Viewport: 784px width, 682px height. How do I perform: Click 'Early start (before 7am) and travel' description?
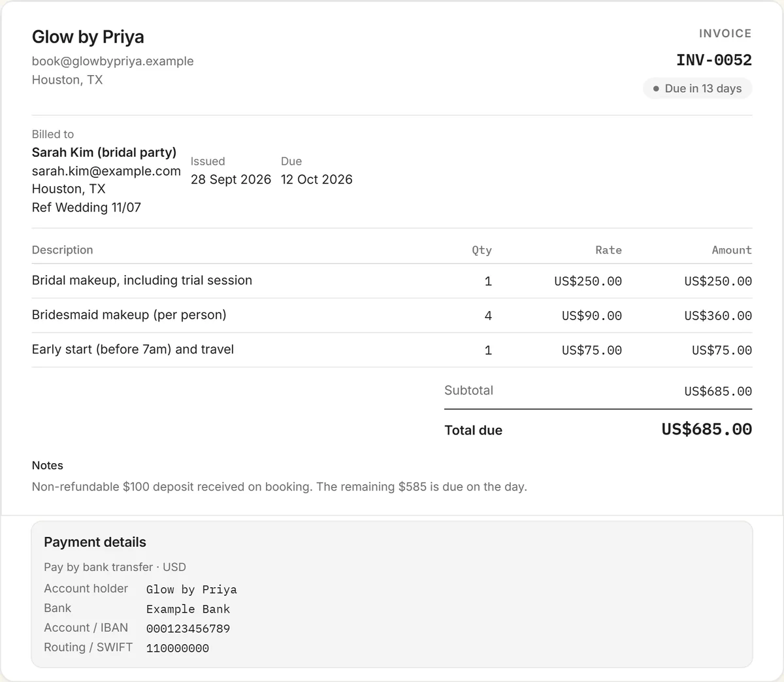point(133,349)
